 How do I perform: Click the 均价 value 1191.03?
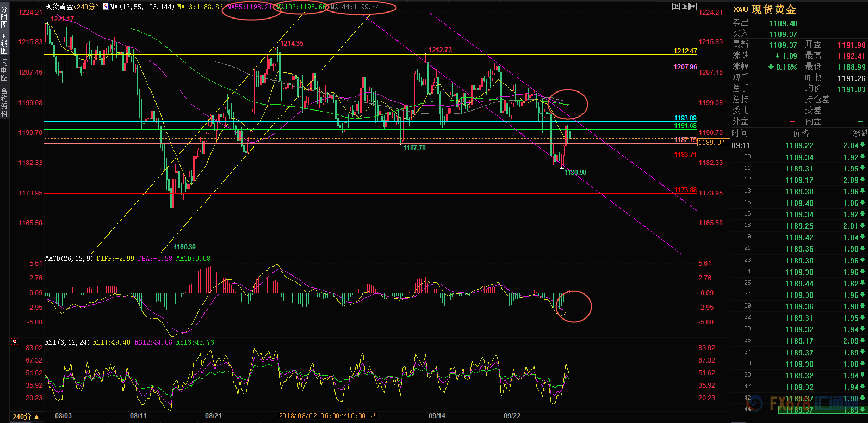coord(851,89)
